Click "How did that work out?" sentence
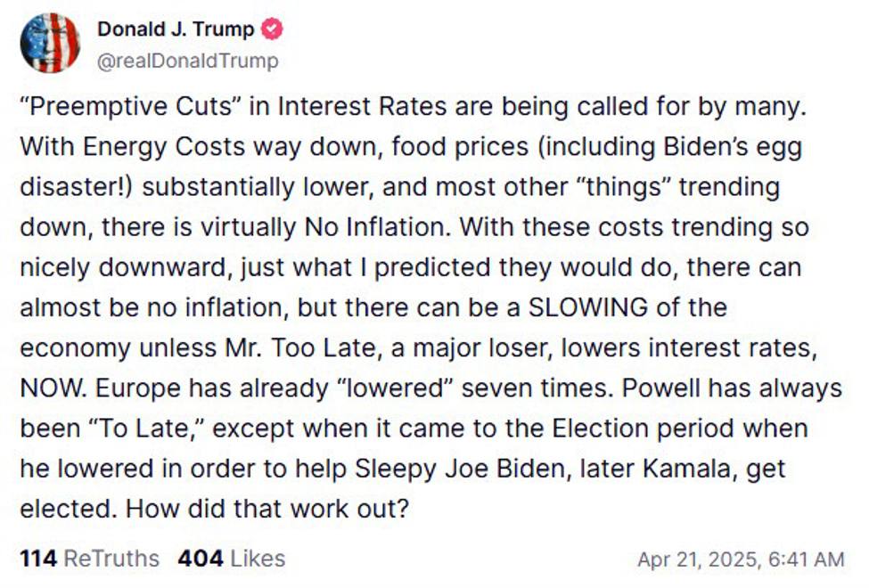This screenshot has width=869, height=588. click(x=267, y=509)
